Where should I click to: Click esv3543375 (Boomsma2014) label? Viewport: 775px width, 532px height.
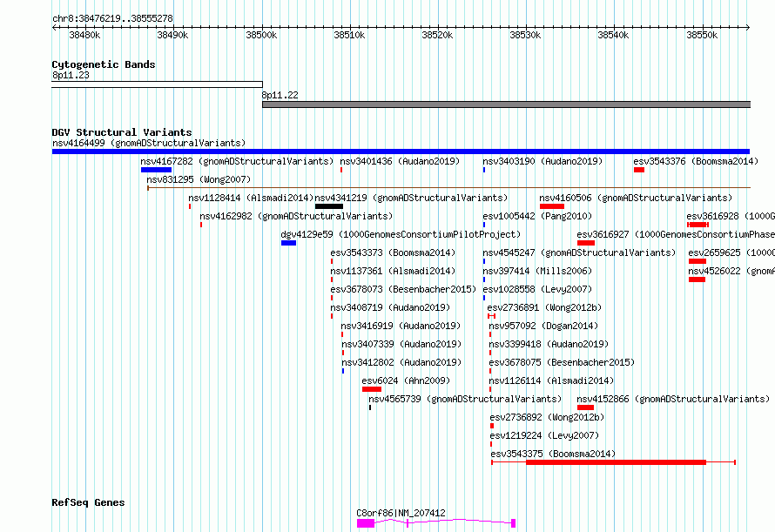(553, 454)
